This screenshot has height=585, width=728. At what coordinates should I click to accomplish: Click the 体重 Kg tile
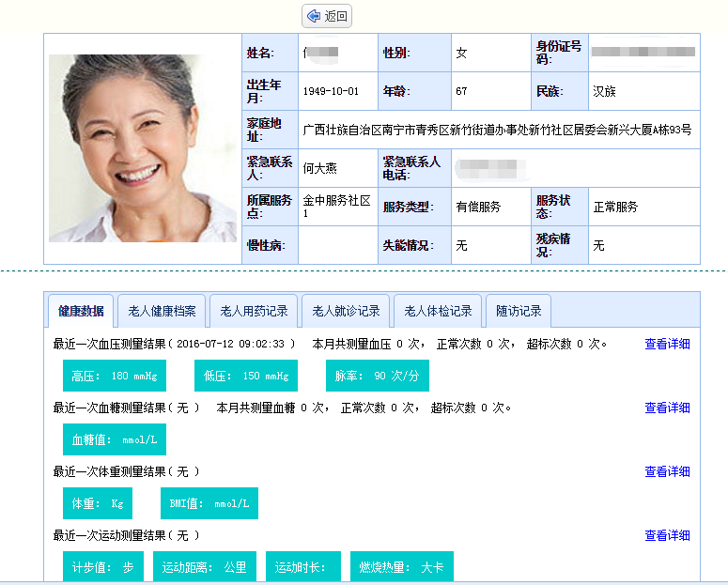click(98, 503)
